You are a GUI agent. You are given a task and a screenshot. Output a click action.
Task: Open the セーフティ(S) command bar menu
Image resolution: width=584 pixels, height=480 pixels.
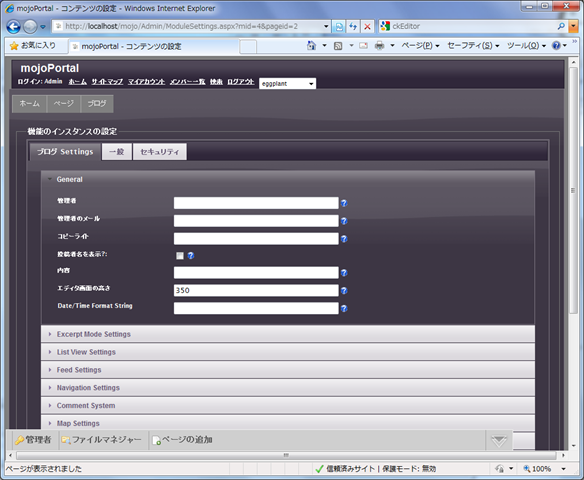pyautogui.click(x=473, y=45)
